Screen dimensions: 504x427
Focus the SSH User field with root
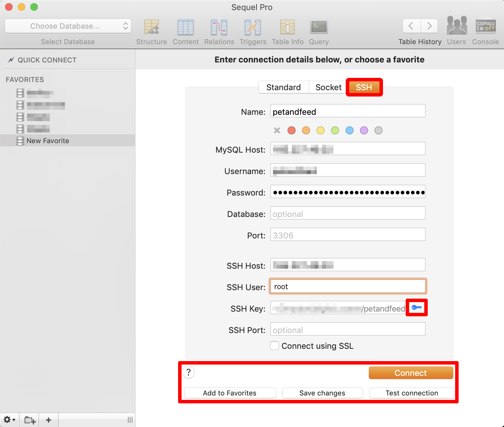point(348,286)
